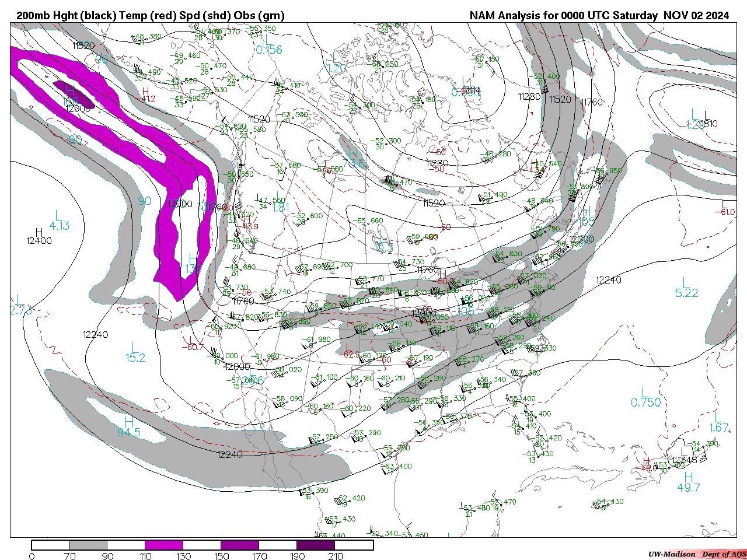Open the UW-Madison Dept of AOS credit

(x=697, y=554)
